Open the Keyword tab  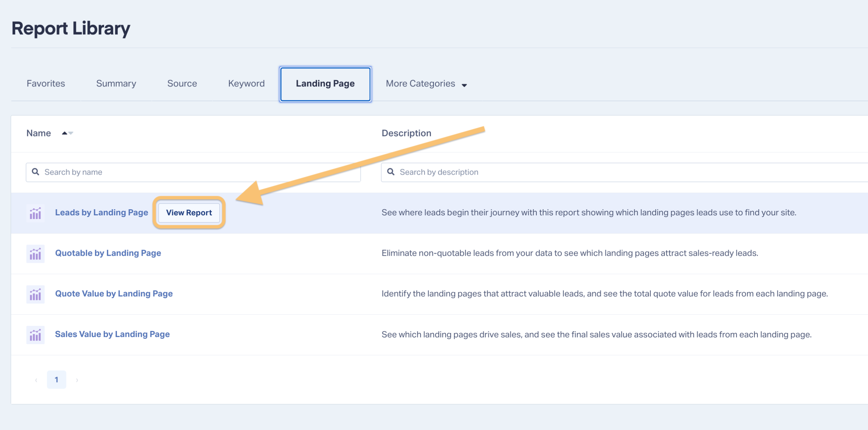tap(246, 84)
